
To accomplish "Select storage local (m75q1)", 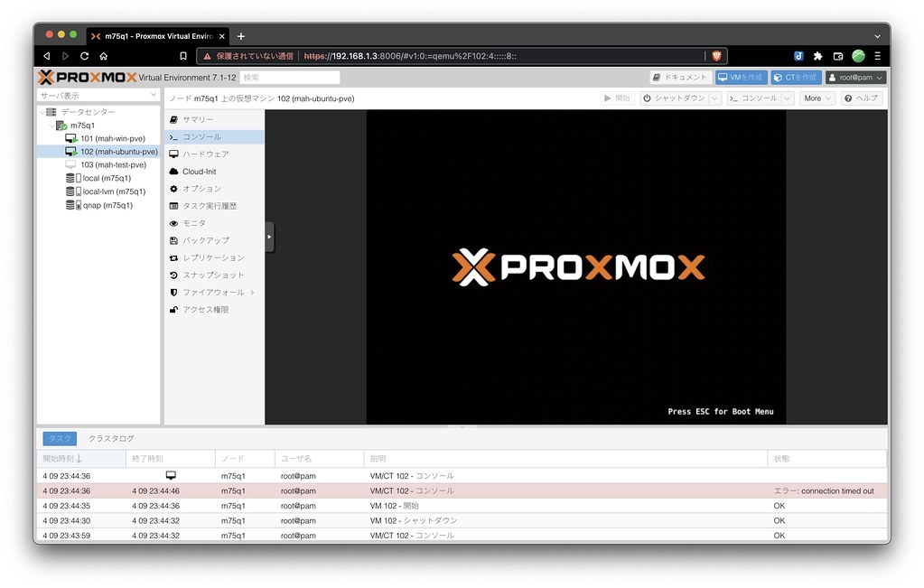I will tap(107, 178).
